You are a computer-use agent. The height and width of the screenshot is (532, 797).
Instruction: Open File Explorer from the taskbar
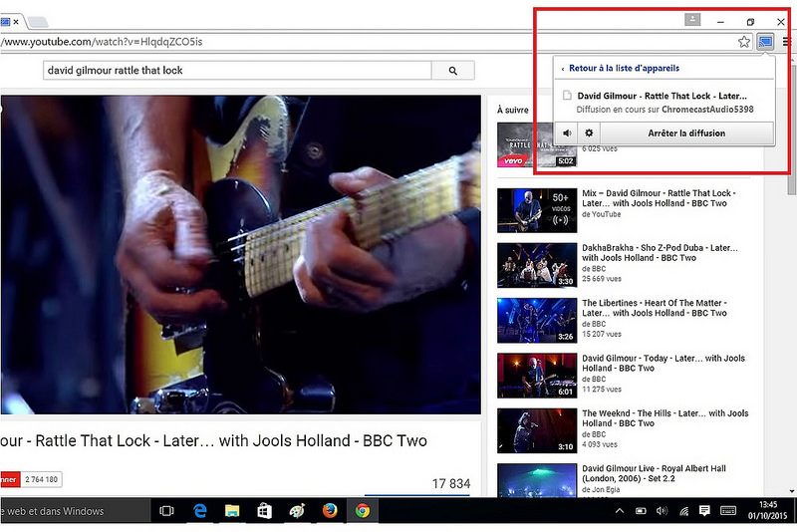tap(232, 511)
